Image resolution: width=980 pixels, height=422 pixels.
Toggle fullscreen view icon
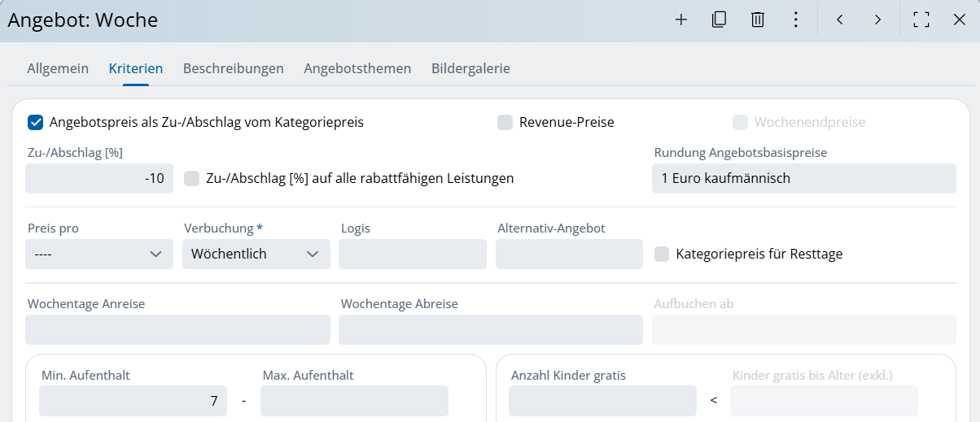coord(921,20)
